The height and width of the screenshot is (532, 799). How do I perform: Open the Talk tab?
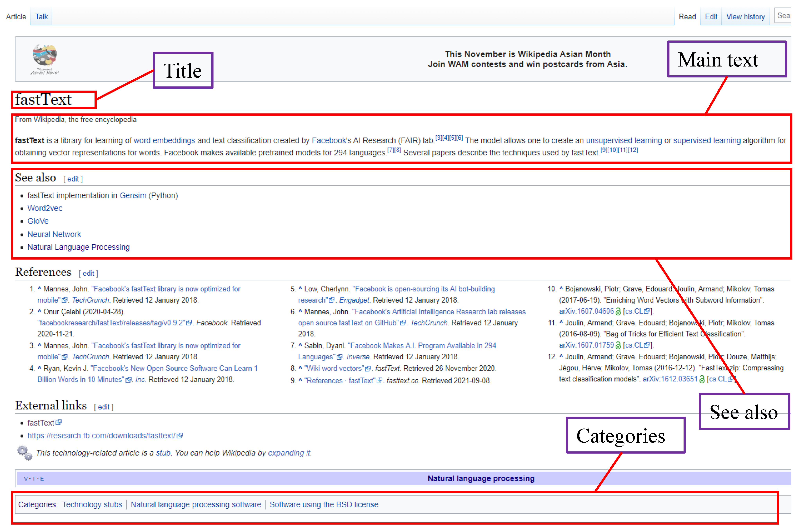click(41, 17)
